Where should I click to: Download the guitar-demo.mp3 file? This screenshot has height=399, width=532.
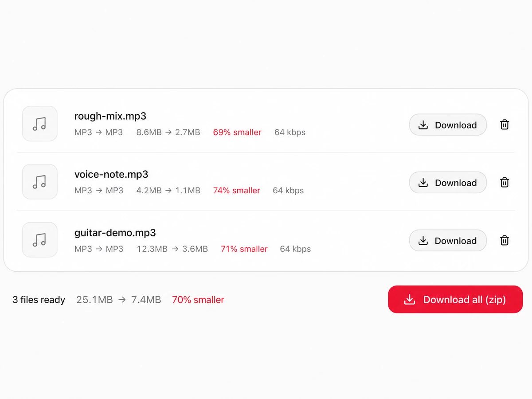(x=448, y=241)
